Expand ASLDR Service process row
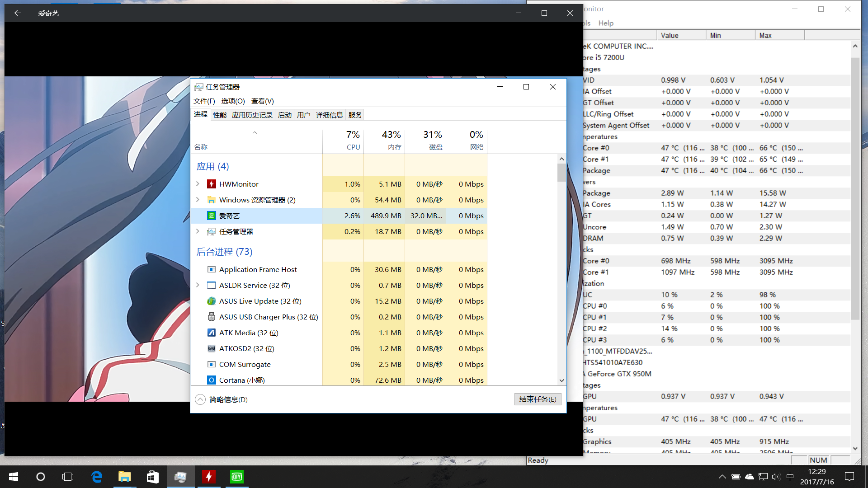The image size is (868, 488). tap(198, 285)
